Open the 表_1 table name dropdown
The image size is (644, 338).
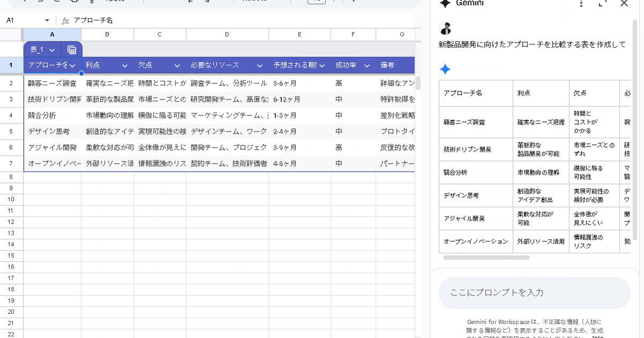pos(52,50)
